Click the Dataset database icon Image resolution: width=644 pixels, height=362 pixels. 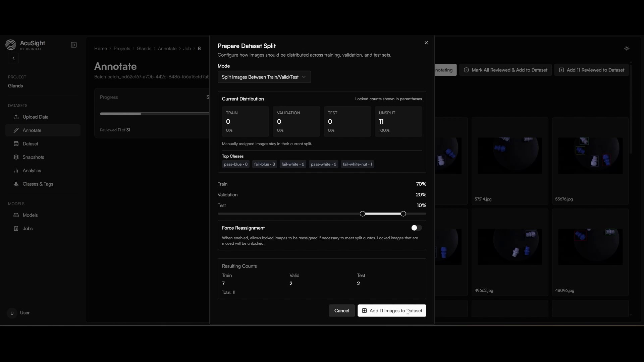16,144
